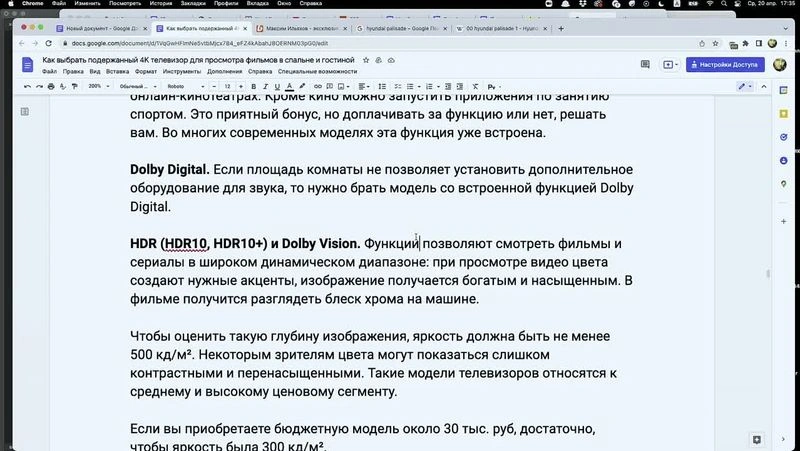
Task: Open the Инструменты menu
Action: click(182, 71)
